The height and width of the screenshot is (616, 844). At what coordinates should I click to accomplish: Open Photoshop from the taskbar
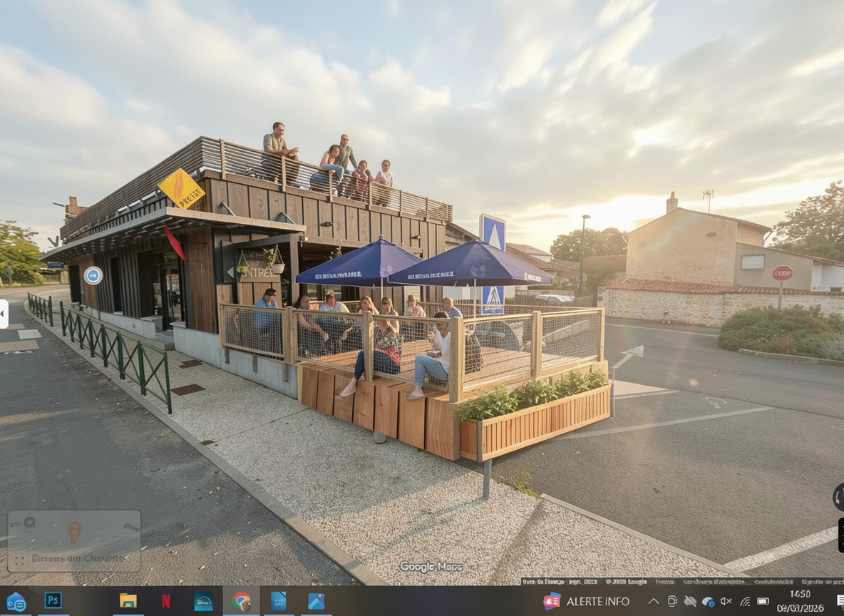click(53, 601)
